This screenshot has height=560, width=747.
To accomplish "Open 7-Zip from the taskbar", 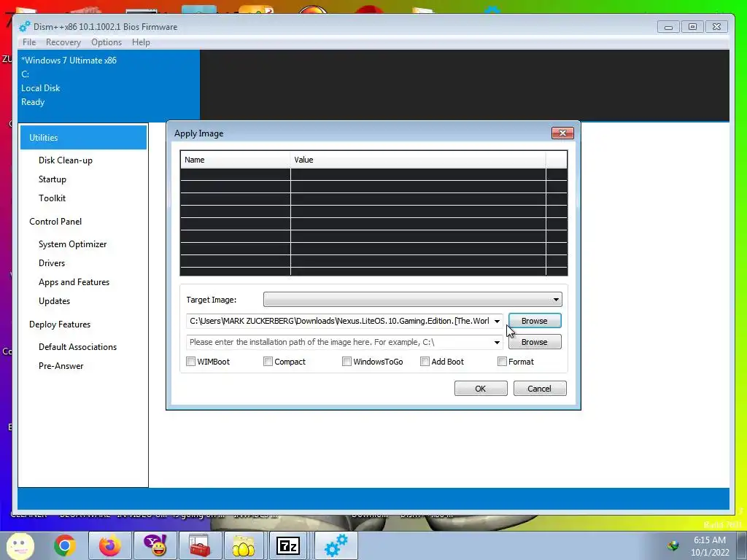I will 288,545.
